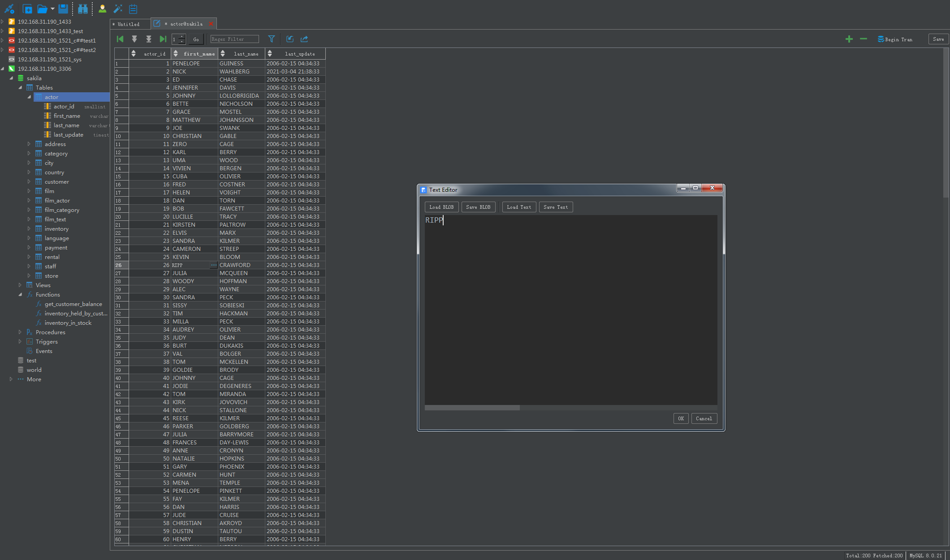Open the folder icon dropdown arrow
950x560 pixels.
[x=52, y=9]
